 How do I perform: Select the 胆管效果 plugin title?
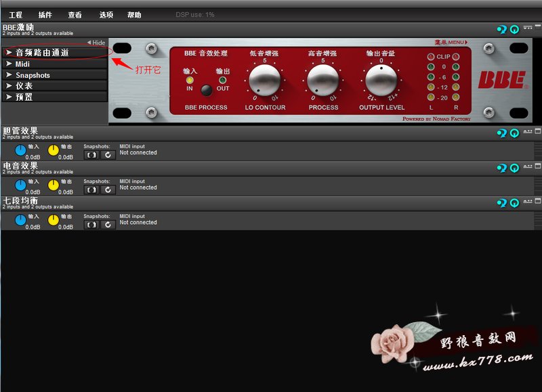(x=20, y=131)
